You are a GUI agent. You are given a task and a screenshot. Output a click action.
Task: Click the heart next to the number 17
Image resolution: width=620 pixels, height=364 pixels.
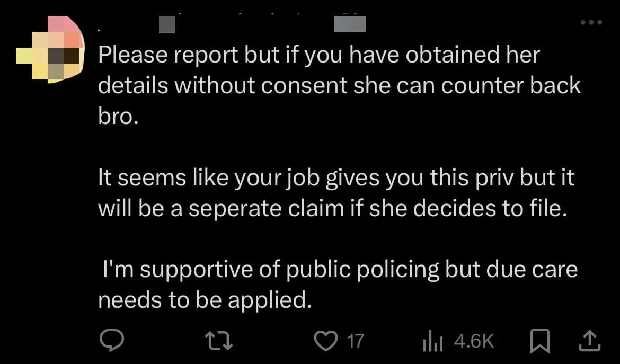point(327,341)
